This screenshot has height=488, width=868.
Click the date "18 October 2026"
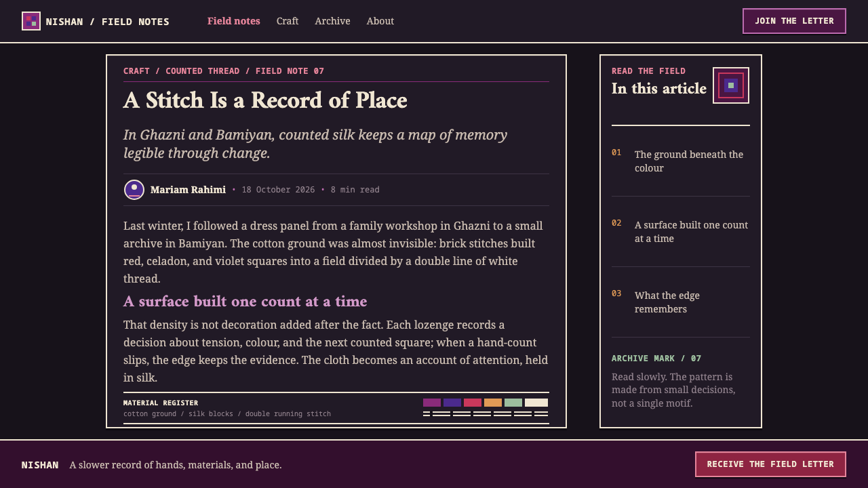tap(278, 190)
